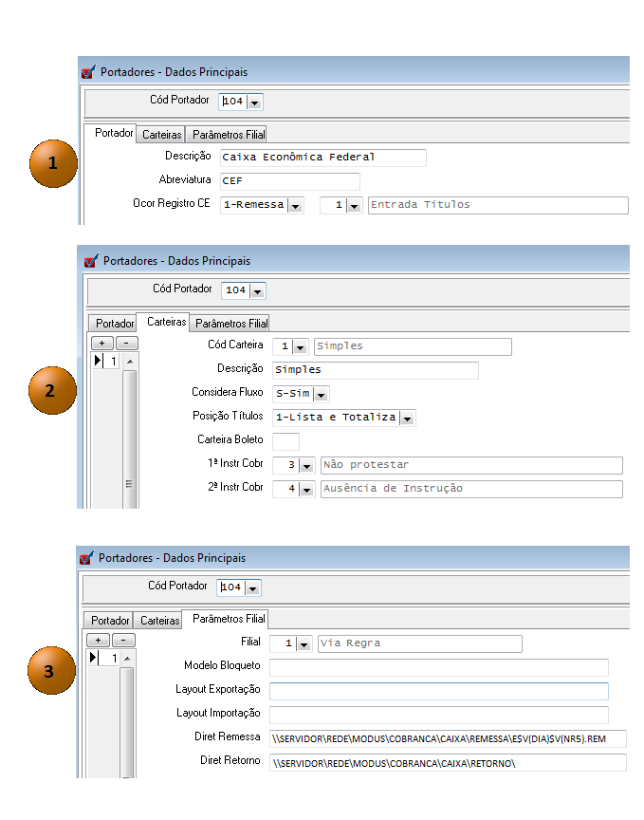This screenshot has width=644, height=820.
Task: Click the orange circle numbered 3
Action: pyautogui.click(x=52, y=670)
